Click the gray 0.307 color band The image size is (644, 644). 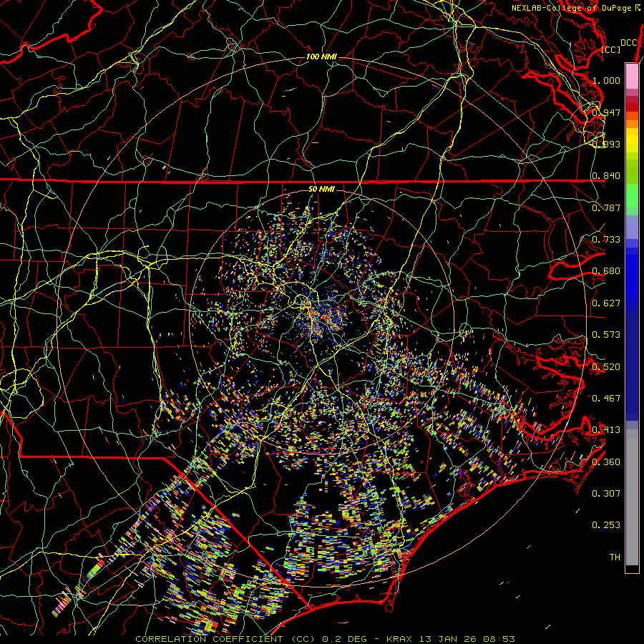(x=632, y=493)
